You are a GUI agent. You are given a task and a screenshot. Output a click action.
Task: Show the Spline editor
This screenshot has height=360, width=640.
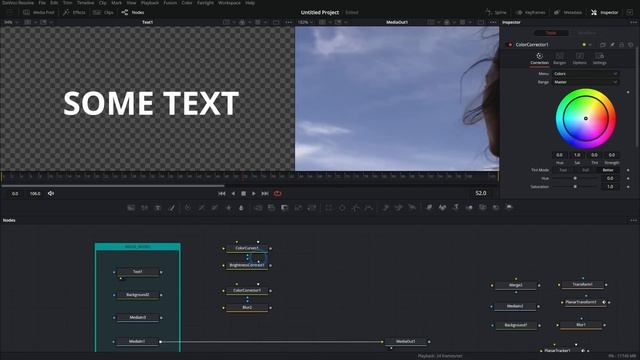coord(496,13)
